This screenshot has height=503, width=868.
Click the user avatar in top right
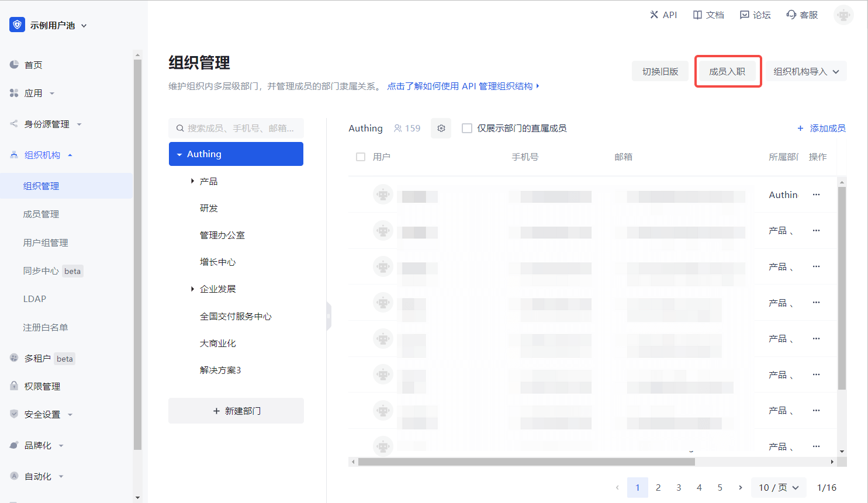(x=843, y=15)
